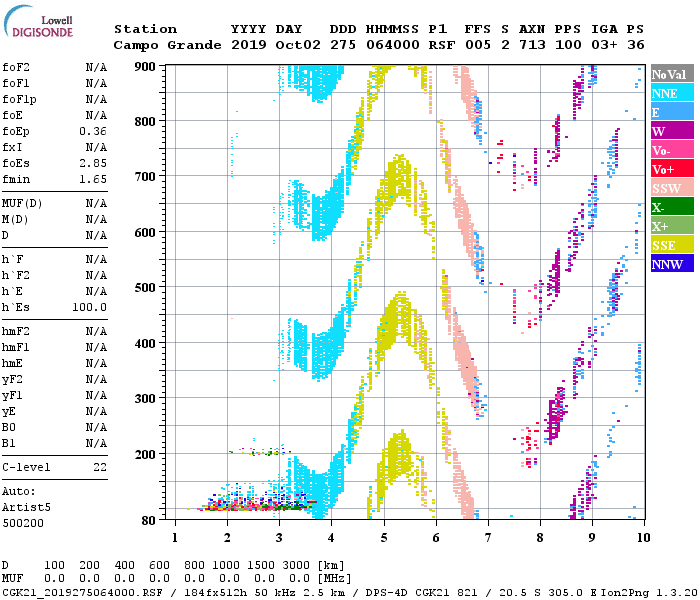Click the yF2 parameter label
The image size is (700, 600).
pyautogui.click(x=12, y=380)
